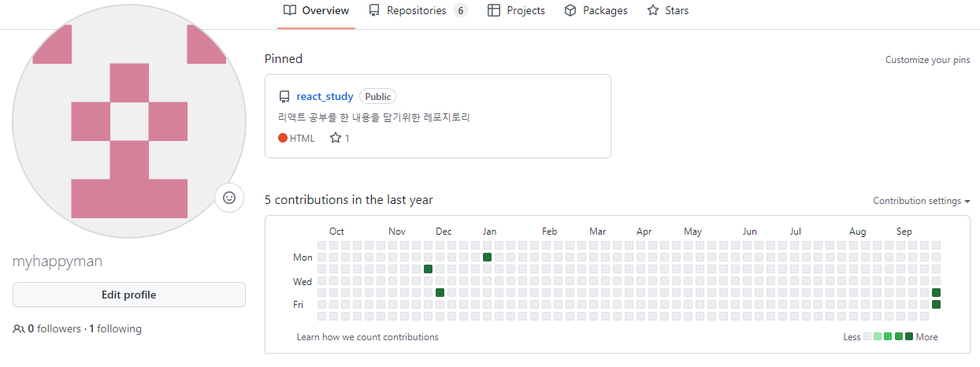Click the Fri weekday label
Viewport: 980px width, 367px height.
(x=299, y=305)
